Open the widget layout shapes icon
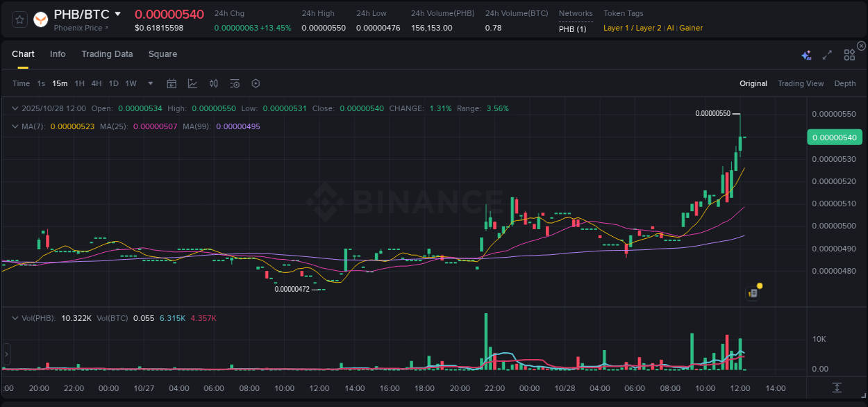Viewport: 868px width, 407px height. pos(849,54)
